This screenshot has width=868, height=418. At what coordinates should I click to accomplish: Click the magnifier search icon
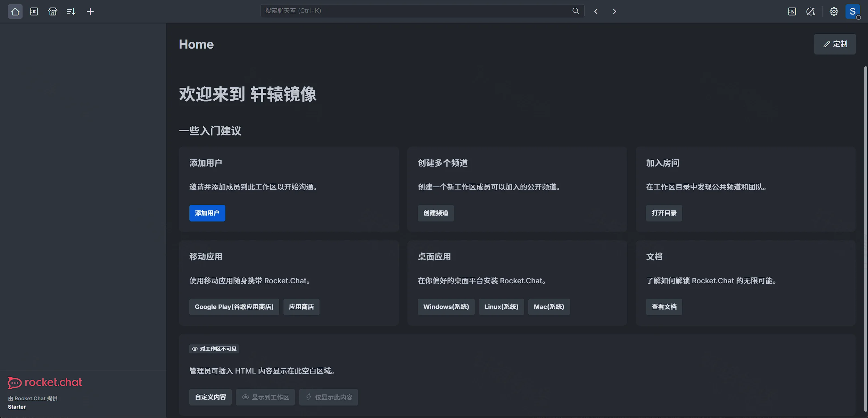pyautogui.click(x=576, y=11)
